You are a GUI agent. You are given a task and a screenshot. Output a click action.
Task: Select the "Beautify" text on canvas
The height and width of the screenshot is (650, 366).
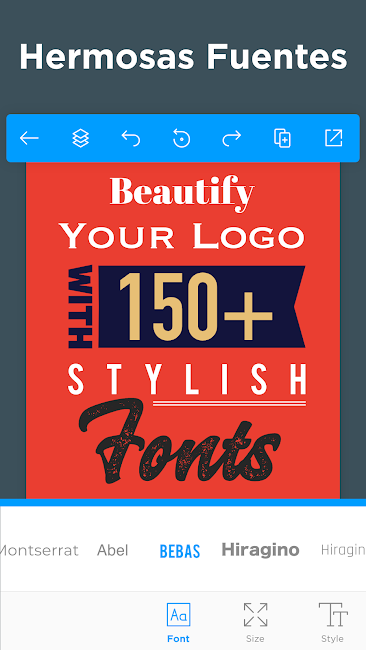pyautogui.click(x=182, y=194)
